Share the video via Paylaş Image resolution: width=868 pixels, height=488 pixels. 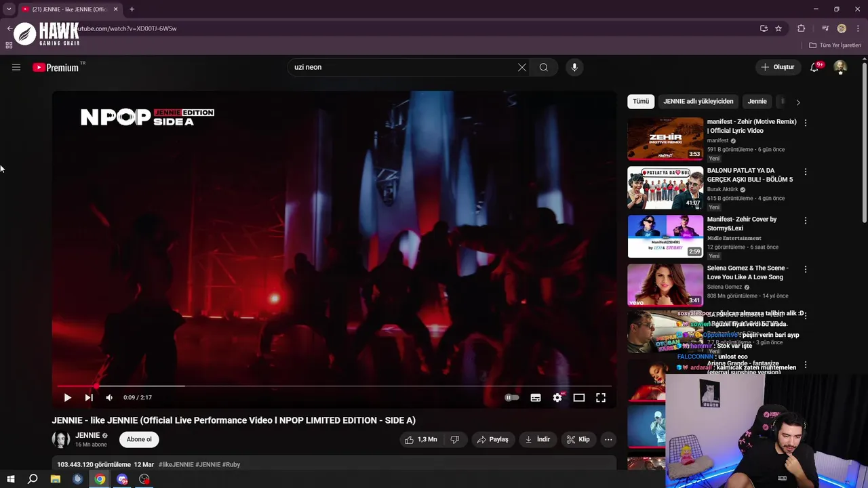(x=492, y=439)
